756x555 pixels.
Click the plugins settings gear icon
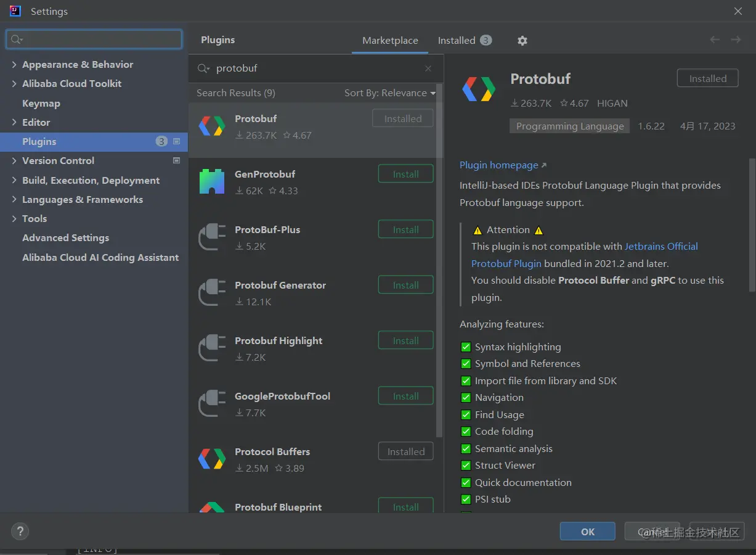[522, 41]
